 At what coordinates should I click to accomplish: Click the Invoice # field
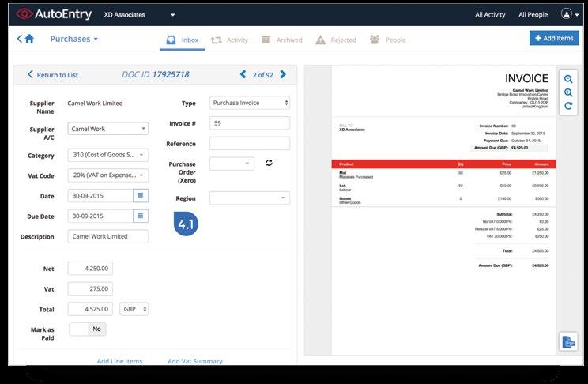tap(250, 123)
